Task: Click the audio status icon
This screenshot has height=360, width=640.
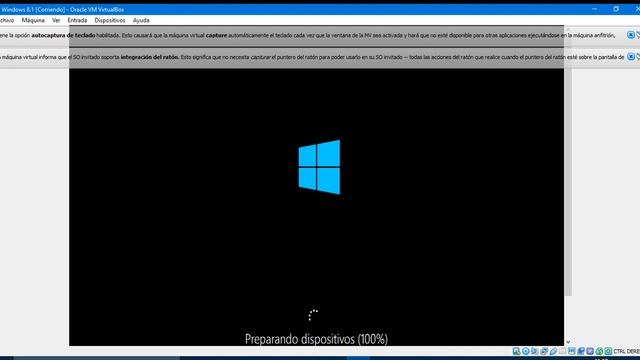Action: pos(534,351)
